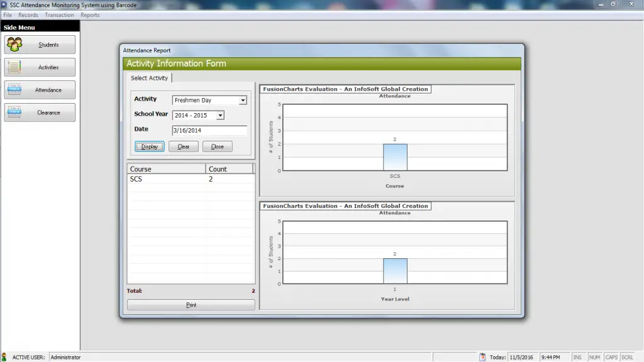The image size is (644, 362).
Task: Open the Transaction menu
Action: [59, 15]
